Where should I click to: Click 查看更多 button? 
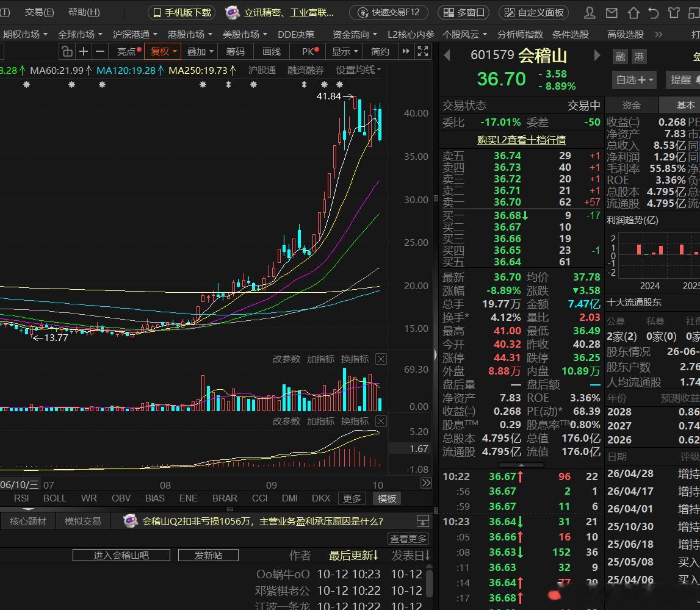pyautogui.click(x=408, y=539)
